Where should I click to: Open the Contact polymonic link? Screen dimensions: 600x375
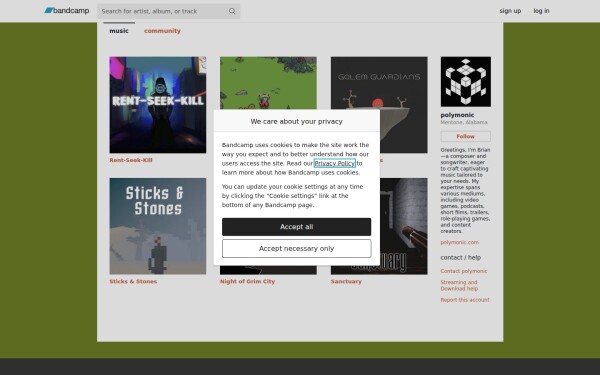coord(464,271)
